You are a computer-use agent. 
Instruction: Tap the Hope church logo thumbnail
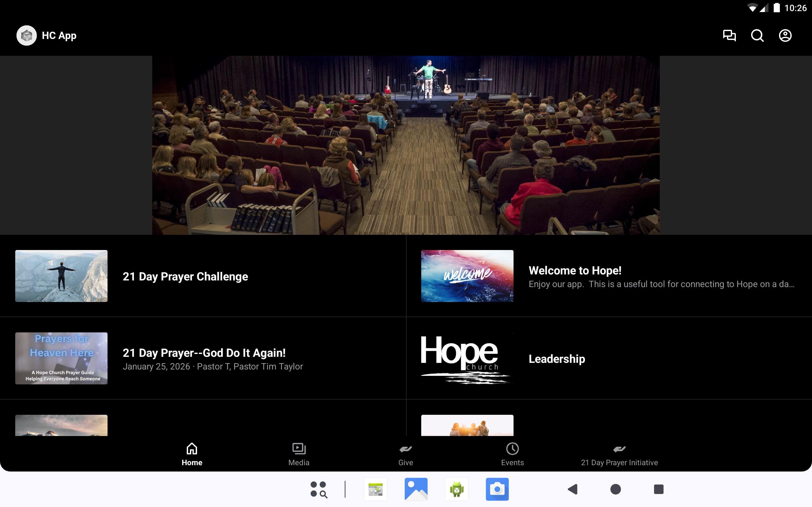point(467,358)
